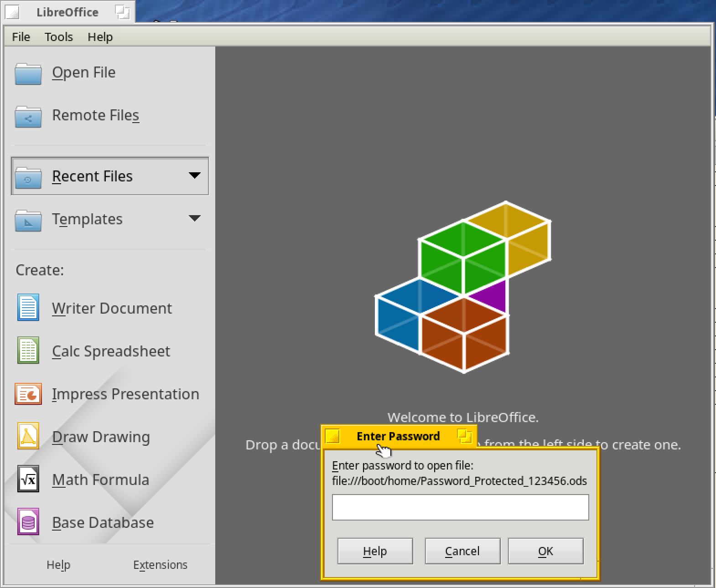Click the 'Welcome to LibreOffice.' text
Image resolution: width=716 pixels, height=588 pixels.
coord(463,418)
